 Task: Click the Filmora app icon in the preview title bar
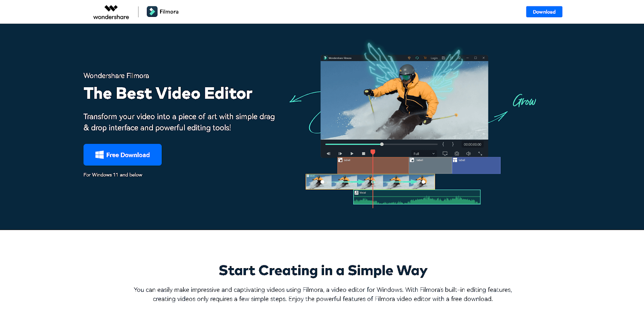325,58
